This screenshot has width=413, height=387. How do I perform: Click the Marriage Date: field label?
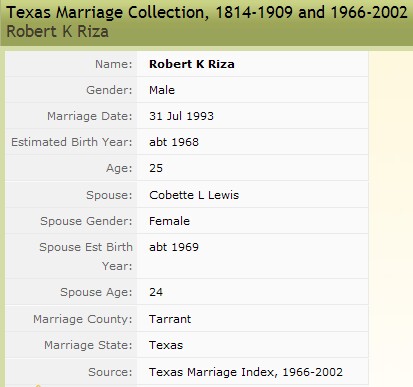pyautogui.click(x=90, y=116)
